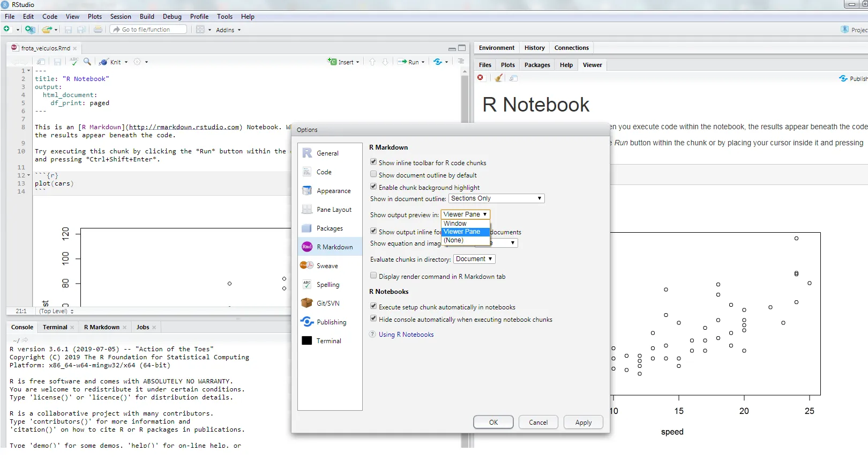Image resolution: width=868 pixels, height=459 pixels.
Task: Open the Plots menu in menu bar
Action: (95, 17)
